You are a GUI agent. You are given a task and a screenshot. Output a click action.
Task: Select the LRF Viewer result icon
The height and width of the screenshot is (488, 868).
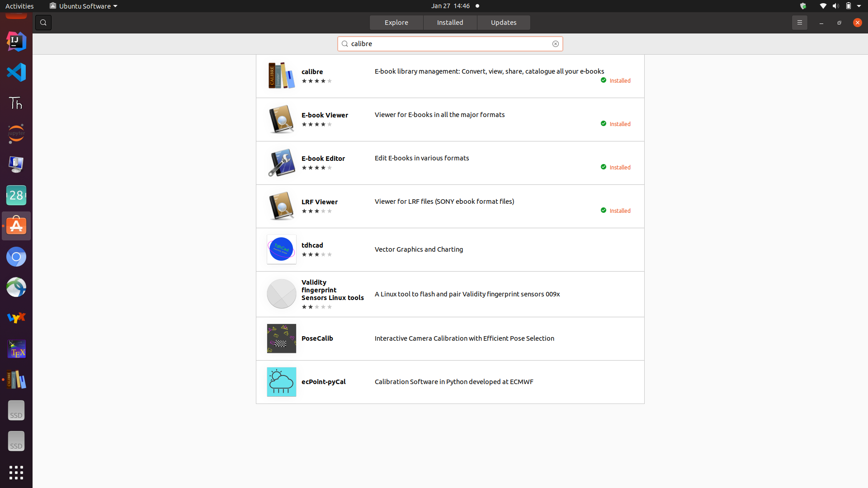(x=281, y=206)
